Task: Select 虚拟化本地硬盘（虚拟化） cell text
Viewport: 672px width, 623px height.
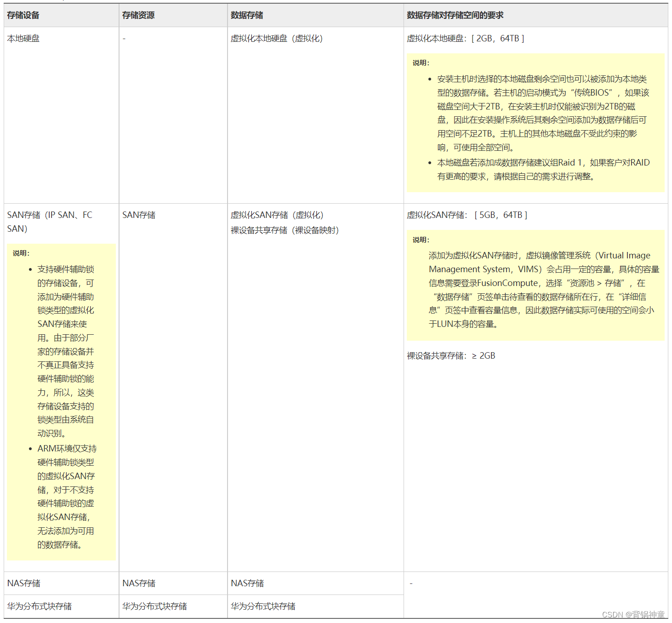Action: [x=277, y=39]
